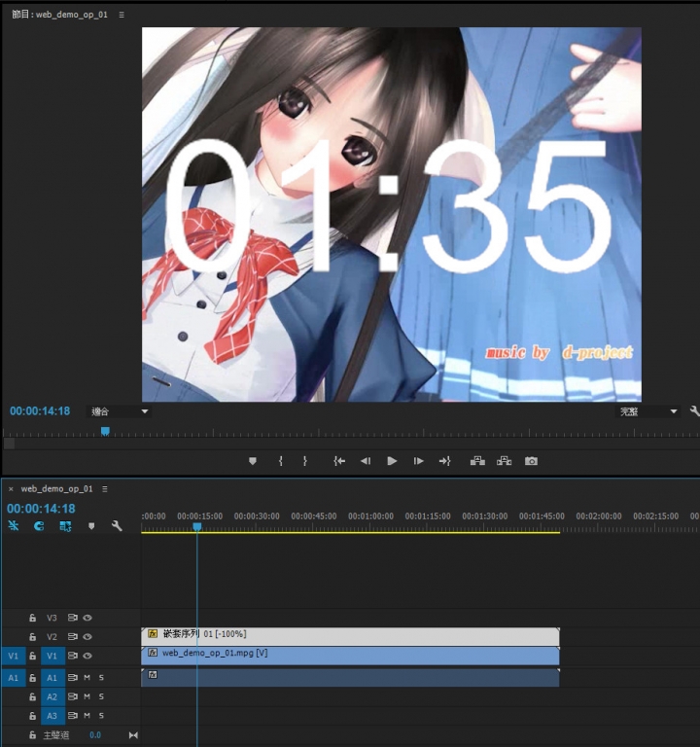Viewport: 700px width, 747px height.
Task: Step back one frame
Action: click(366, 461)
